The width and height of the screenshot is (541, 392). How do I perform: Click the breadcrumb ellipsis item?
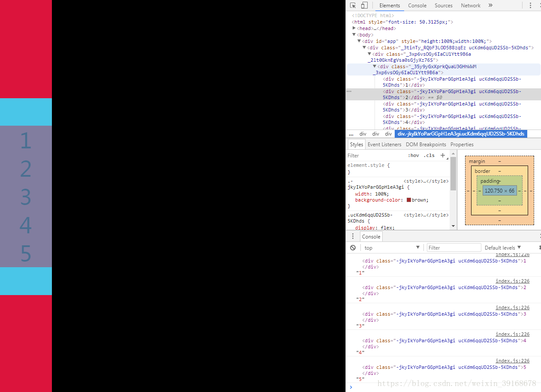pyautogui.click(x=351, y=134)
